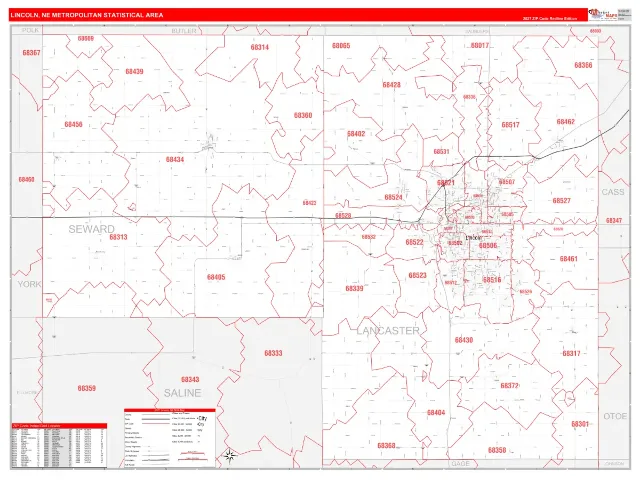
Task: Select the 68523 ZIP label
Action: pos(417,276)
